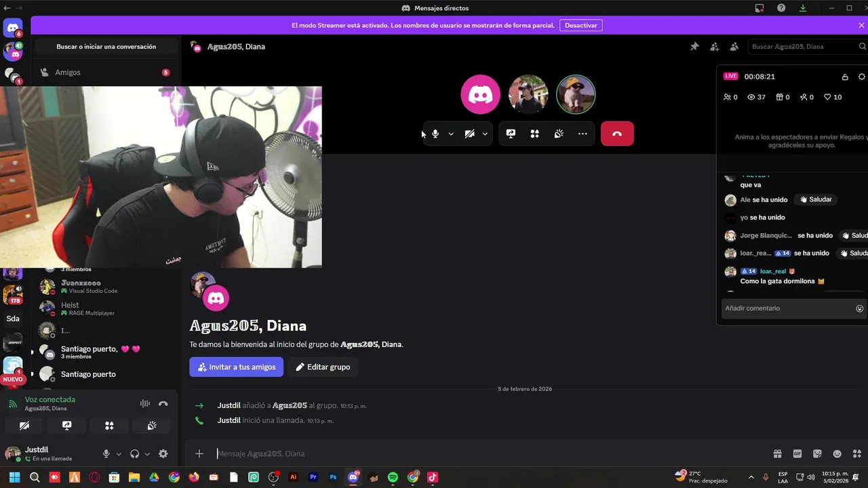Click the viewers eye count 37
Viewport: 868px width, 488px height.
756,97
